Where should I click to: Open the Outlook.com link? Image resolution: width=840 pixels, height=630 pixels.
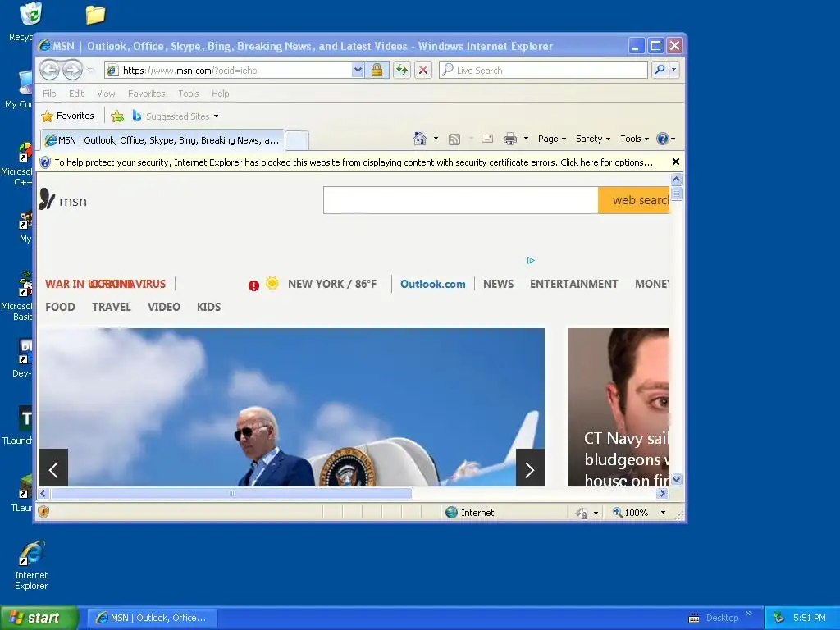(x=433, y=284)
